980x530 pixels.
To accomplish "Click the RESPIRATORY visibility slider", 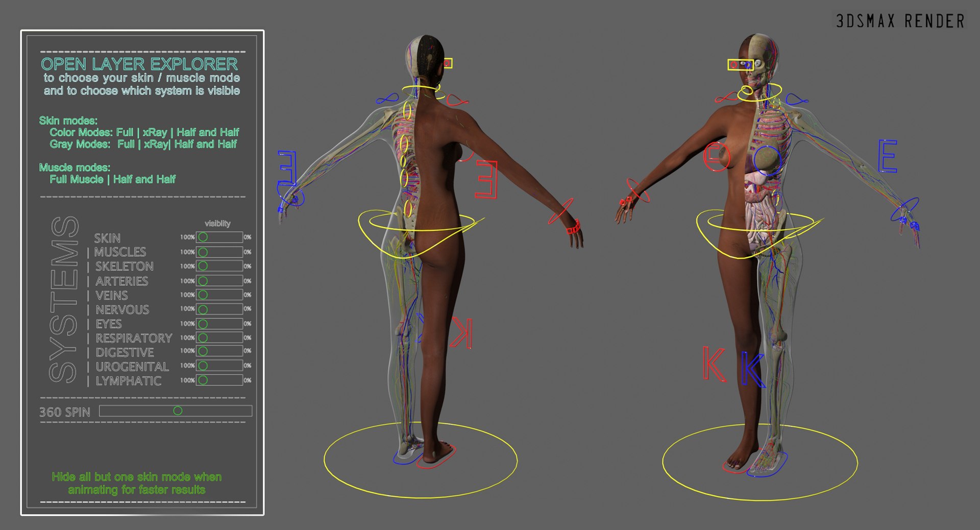I will coord(219,338).
